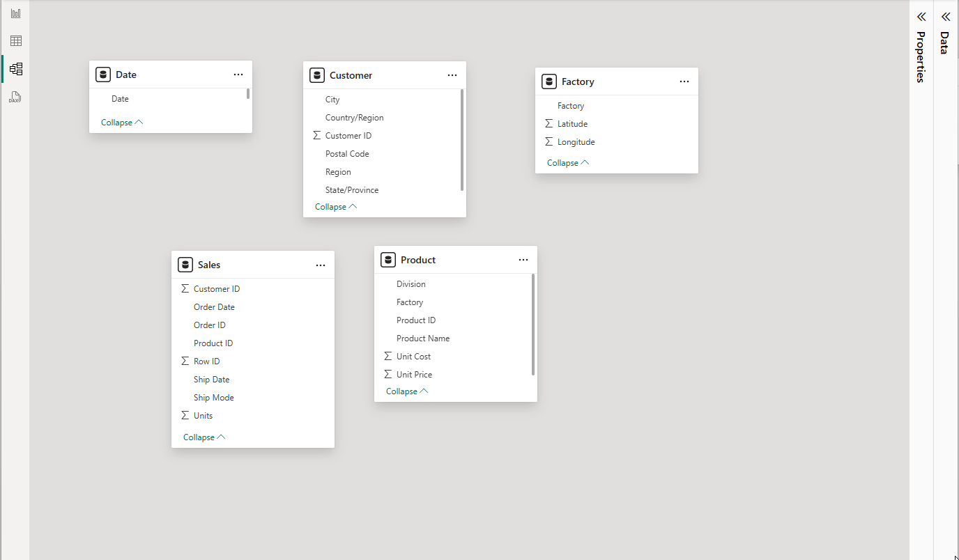Switch to Table view icon
The image size is (959, 560).
[x=16, y=41]
